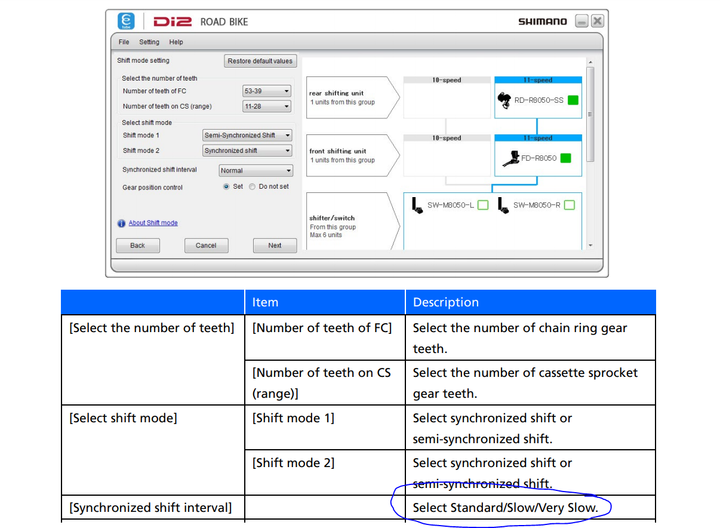
Task: Click the 'Shift mode setting' panel label
Action: coord(143,61)
